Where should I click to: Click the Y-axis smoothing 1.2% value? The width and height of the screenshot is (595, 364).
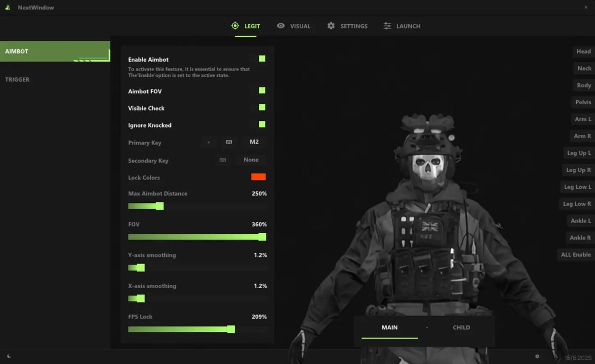260,255
